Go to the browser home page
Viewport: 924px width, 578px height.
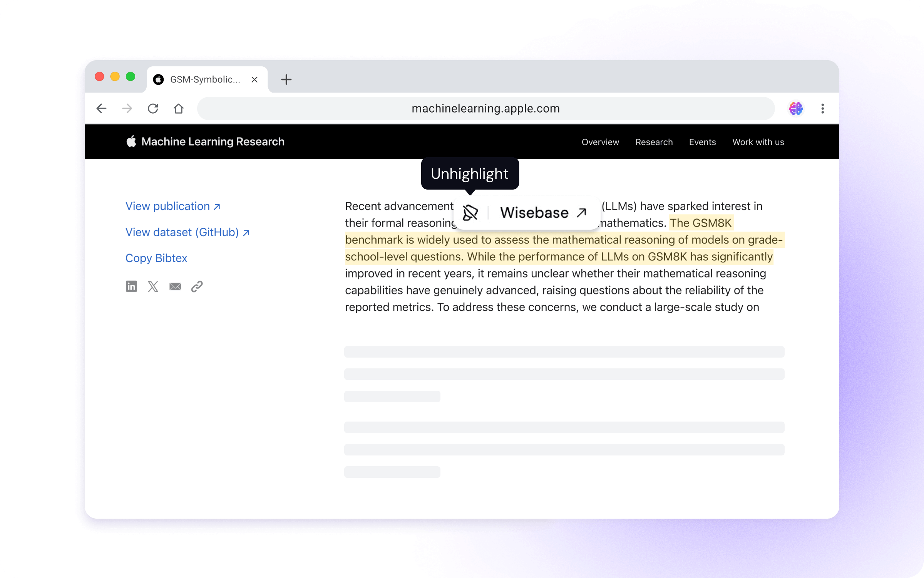tap(179, 109)
